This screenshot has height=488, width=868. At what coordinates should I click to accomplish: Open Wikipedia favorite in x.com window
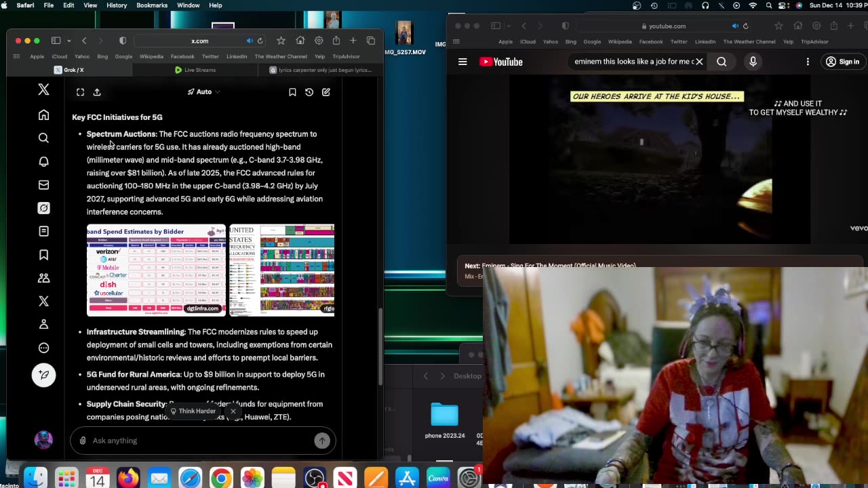coord(151,56)
